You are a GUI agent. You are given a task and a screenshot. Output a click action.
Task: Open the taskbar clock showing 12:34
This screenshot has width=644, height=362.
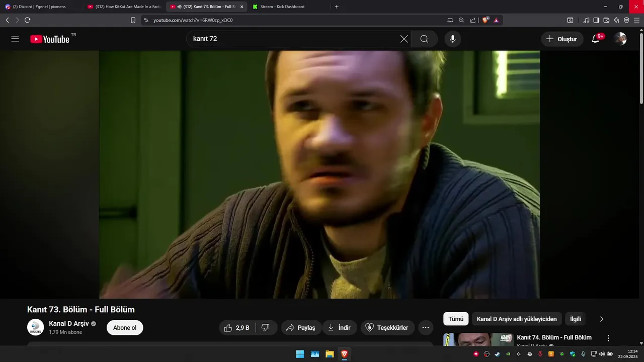(x=628, y=354)
